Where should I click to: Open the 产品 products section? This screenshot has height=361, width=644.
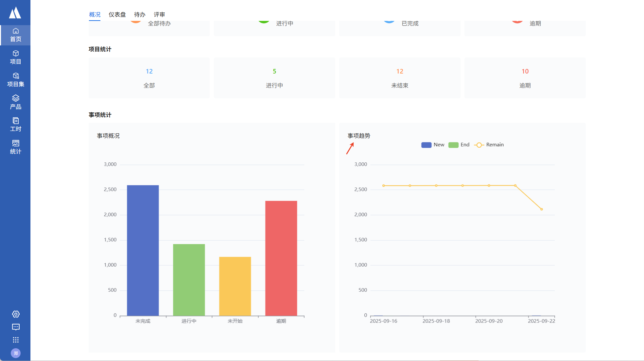[x=15, y=102]
